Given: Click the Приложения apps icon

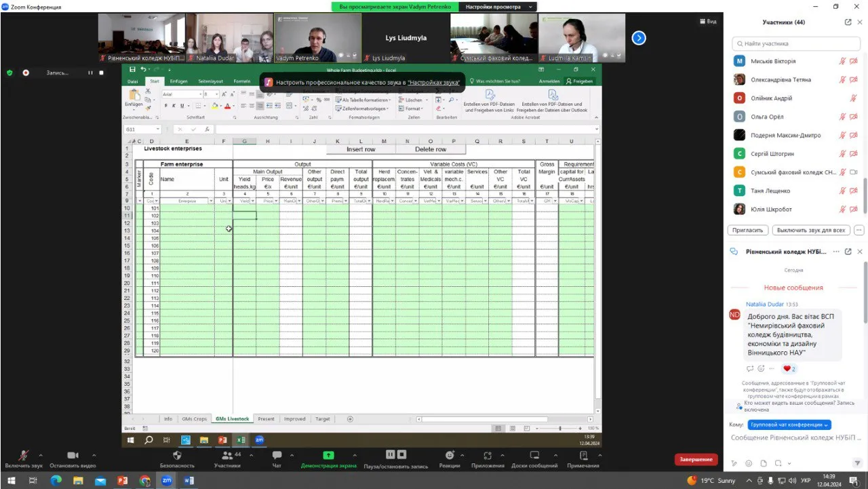Looking at the screenshot, I should [488, 455].
